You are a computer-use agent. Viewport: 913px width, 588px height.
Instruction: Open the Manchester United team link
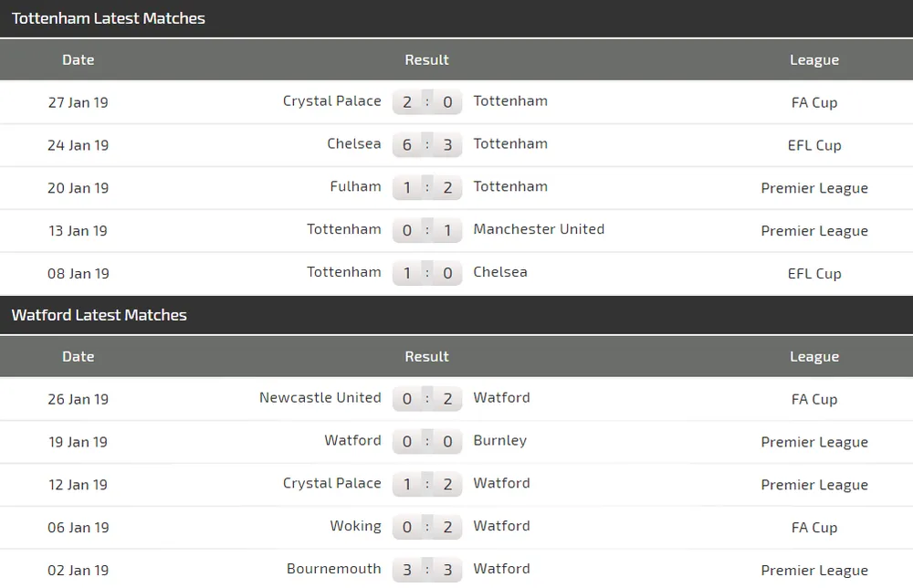[x=539, y=229]
